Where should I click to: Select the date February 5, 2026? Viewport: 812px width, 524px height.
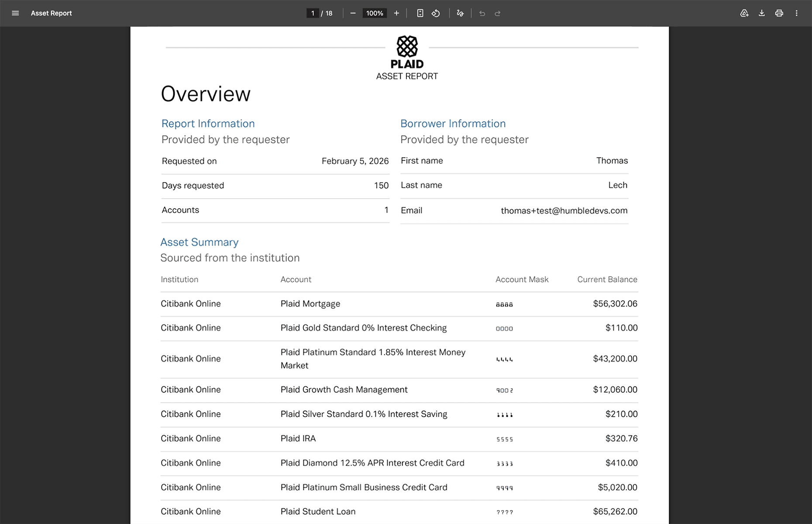355,161
